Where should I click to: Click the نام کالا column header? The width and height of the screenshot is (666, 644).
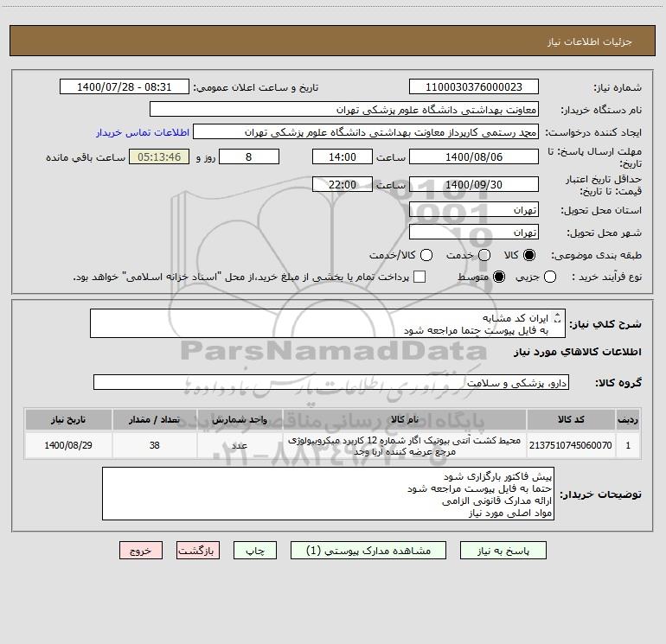405,419
